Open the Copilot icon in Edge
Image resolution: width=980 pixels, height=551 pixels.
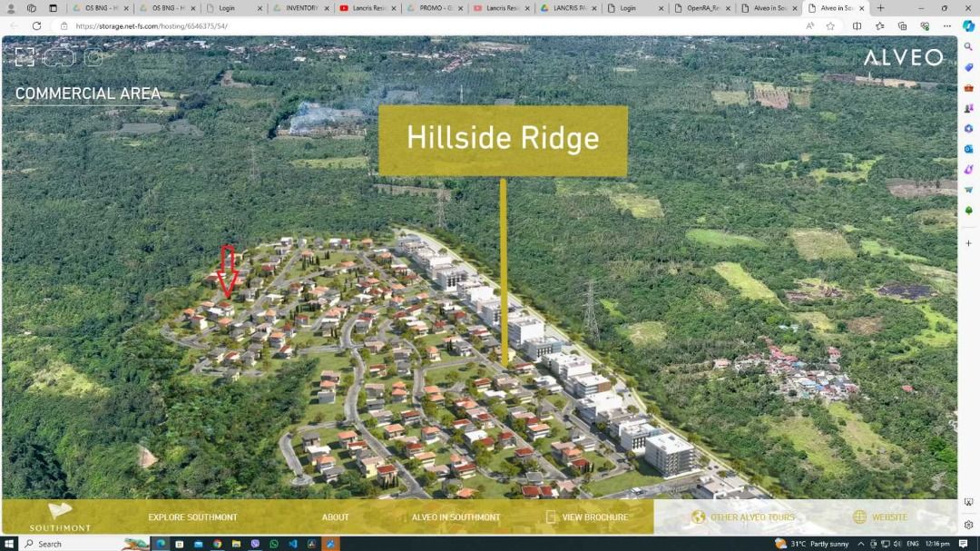click(x=969, y=26)
